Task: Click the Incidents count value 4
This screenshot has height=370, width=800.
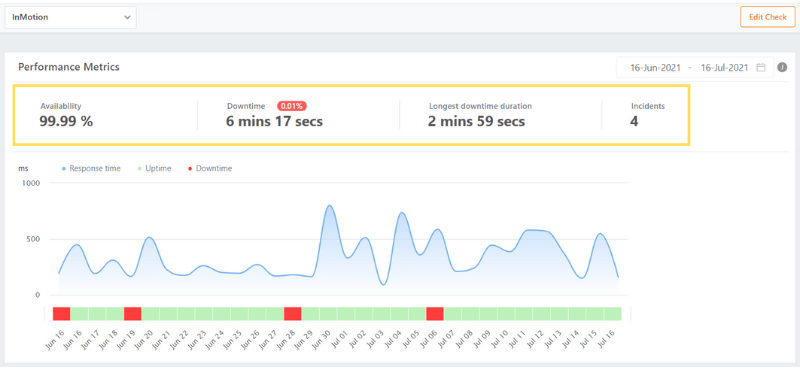Action: tap(634, 121)
